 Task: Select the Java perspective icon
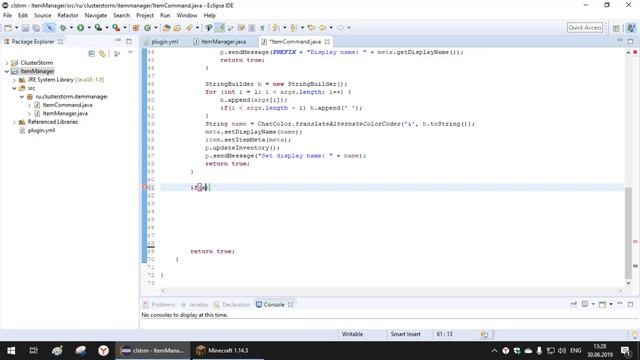click(631, 28)
